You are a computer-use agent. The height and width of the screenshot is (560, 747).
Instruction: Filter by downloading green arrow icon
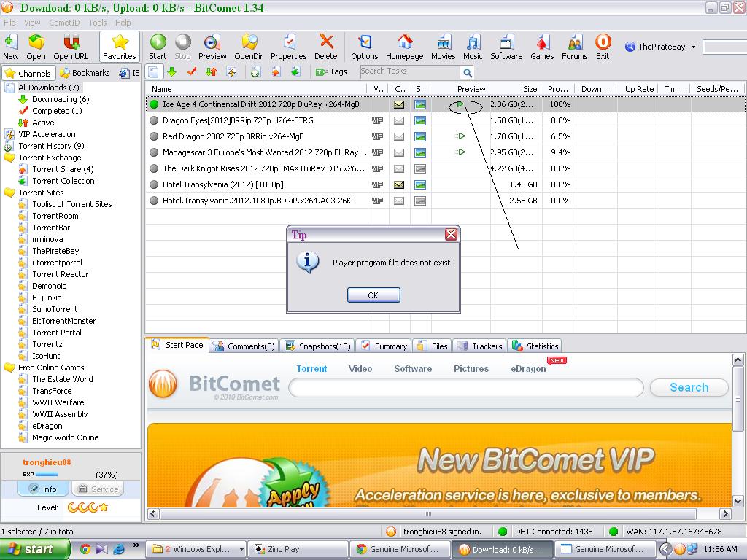(x=172, y=72)
